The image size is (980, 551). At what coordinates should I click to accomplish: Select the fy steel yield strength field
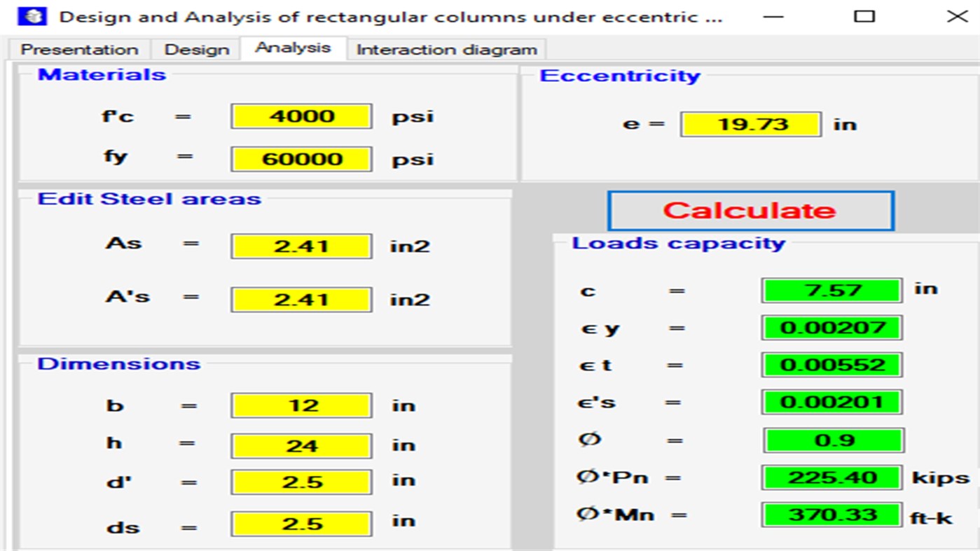[300, 158]
